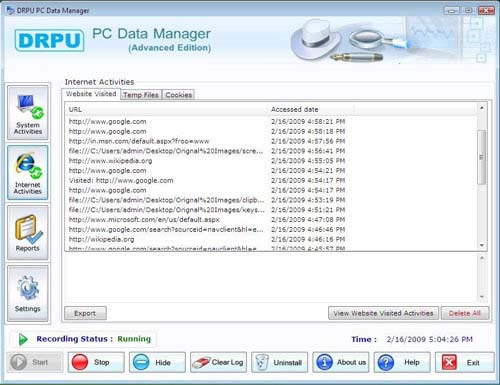The width and height of the screenshot is (500, 385).
Task: Export the website visited list
Action: [x=85, y=313]
